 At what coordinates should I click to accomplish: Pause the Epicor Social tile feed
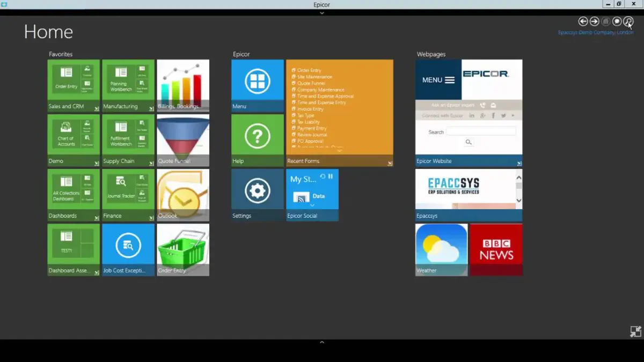[x=331, y=176]
